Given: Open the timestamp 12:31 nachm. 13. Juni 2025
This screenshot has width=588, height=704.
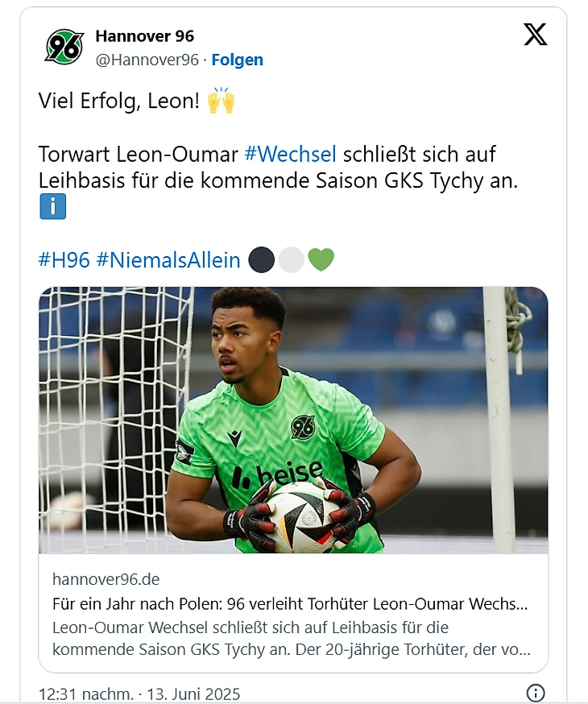Looking at the screenshot, I should (x=139, y=694).
